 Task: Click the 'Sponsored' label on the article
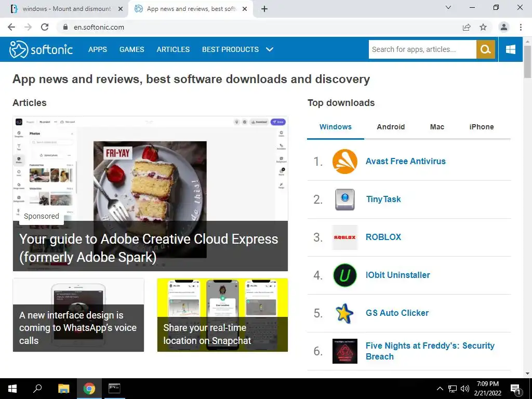click(42, 217)
